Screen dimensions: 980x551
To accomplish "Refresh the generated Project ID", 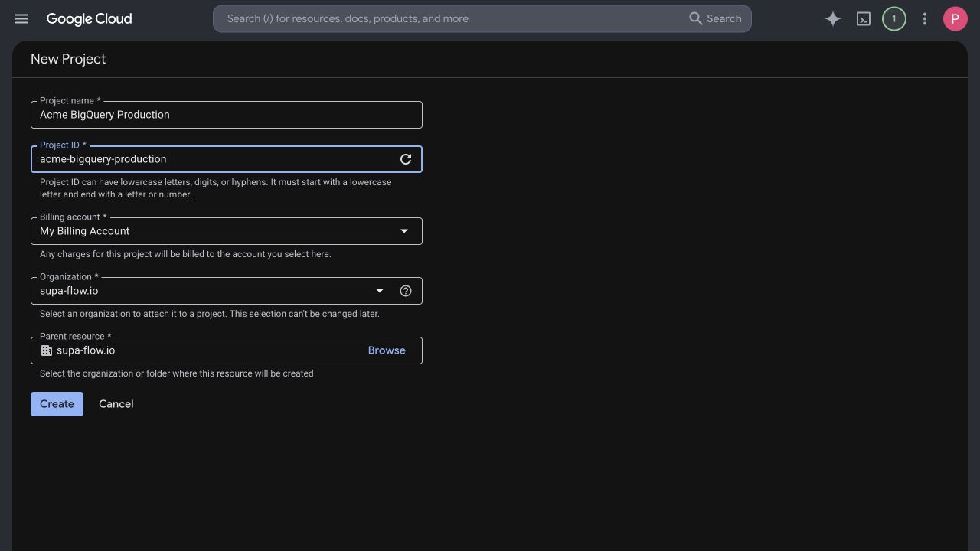I will (406, 159).
